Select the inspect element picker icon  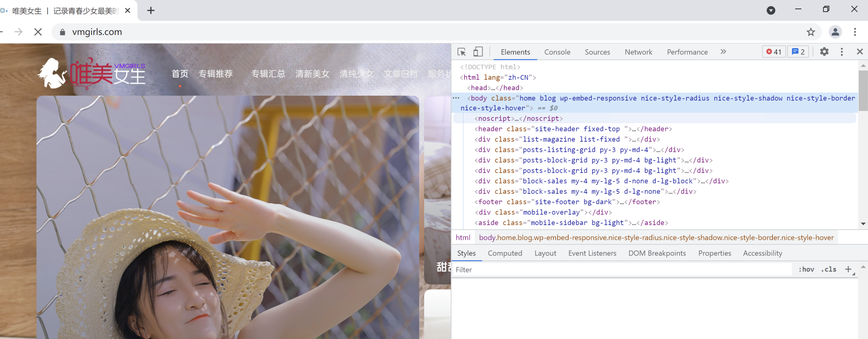461,52
